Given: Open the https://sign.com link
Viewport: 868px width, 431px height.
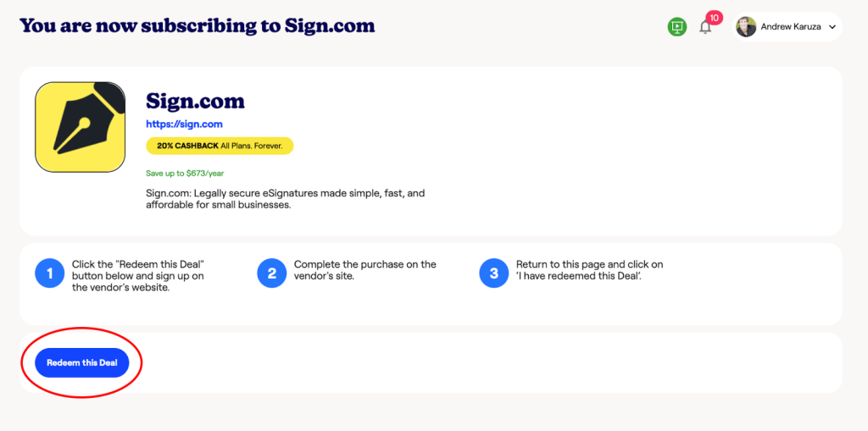Looking at the screenshot, I should [x=184, y=124].
